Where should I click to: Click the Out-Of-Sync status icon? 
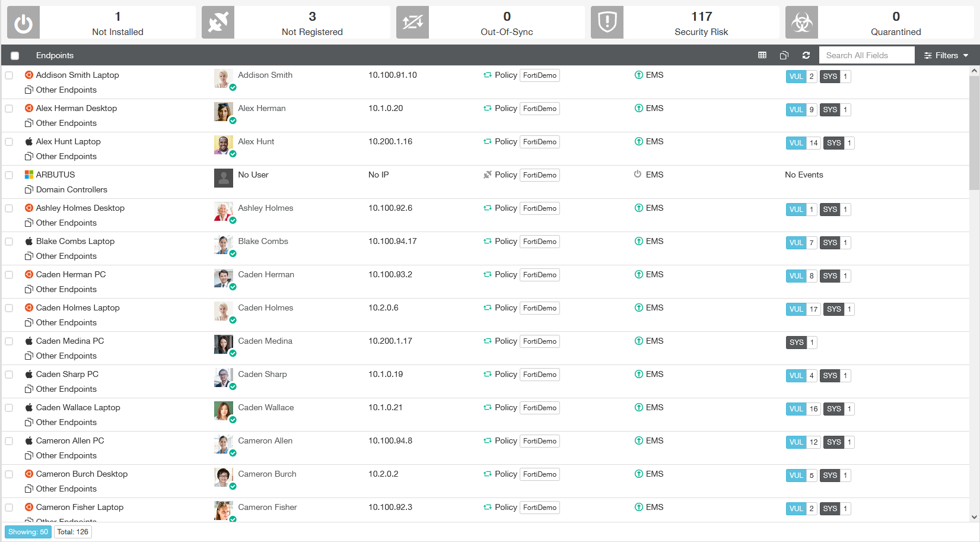click(x=412, y=23)
